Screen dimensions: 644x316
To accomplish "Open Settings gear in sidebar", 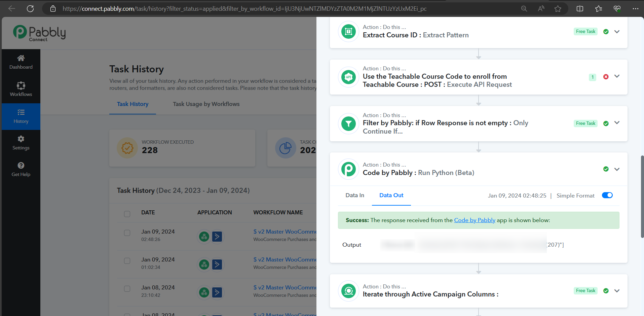I will pos(21,143).
